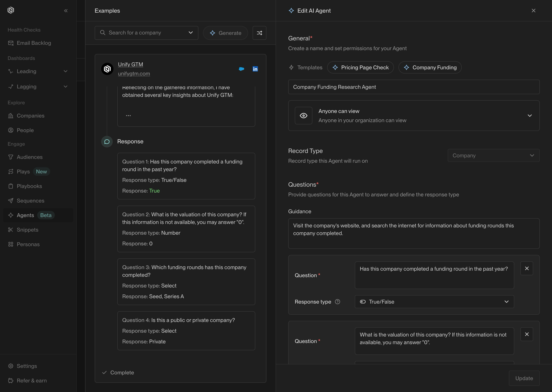Apply the Pricing Page Check template
The height and width of the screenshot is (392, 552).
[x=360, y=68]
